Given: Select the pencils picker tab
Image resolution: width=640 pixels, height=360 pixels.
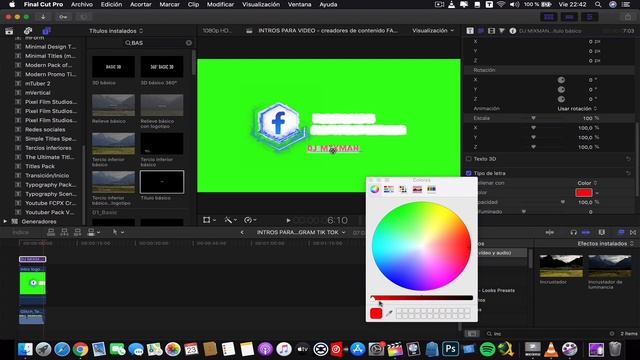Looking at the screenshot, I should point(431,189).
